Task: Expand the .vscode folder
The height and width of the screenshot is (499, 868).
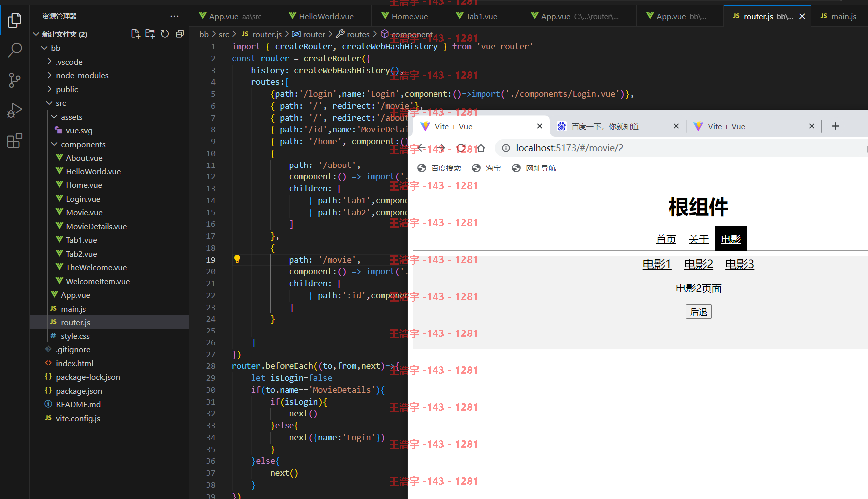Action: coord(49,62)
